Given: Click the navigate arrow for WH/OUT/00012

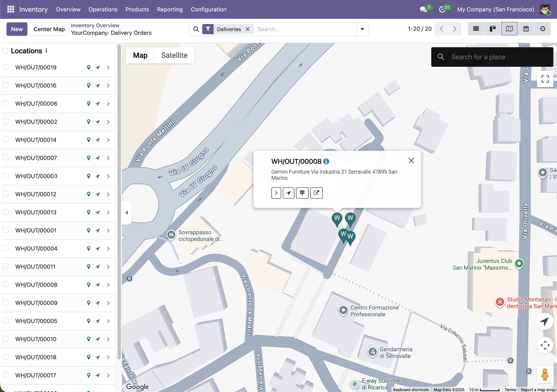Looking at the screenshot, I should coord(98,194).
